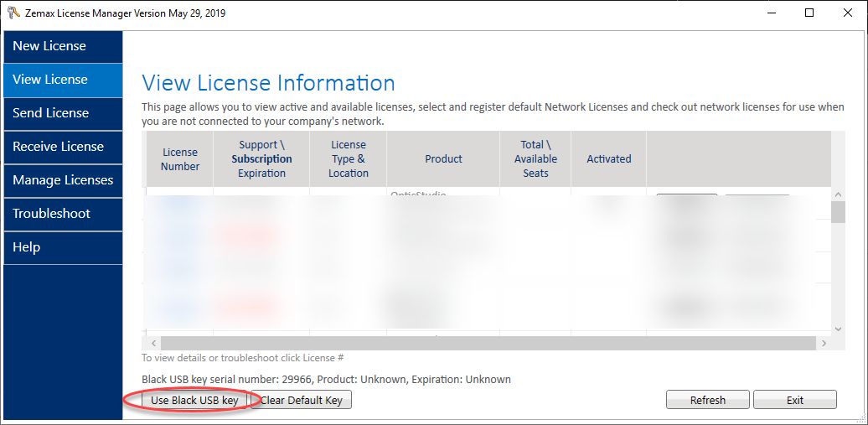Click the vertical scrollbar thumb
The height and width of the screenshot is (425, 868).
838,212
